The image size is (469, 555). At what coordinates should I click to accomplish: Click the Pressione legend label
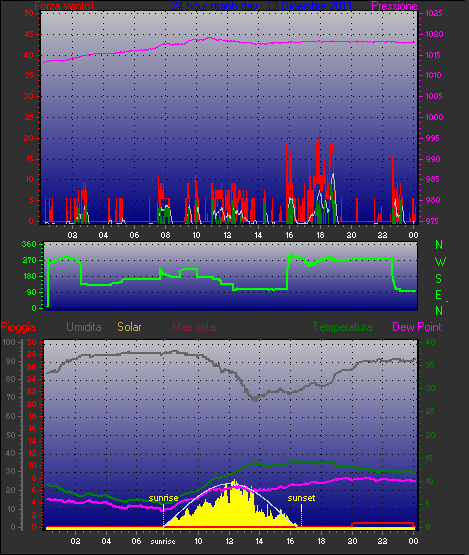tap(394, 6)
